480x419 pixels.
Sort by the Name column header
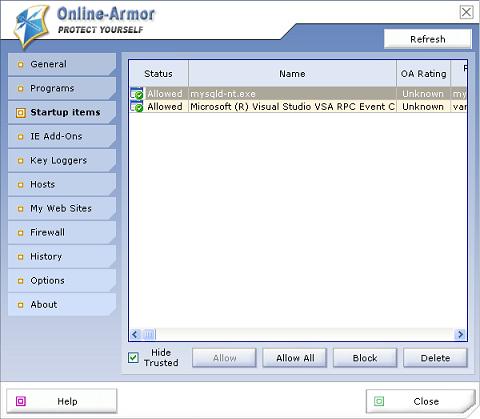click(x=292, y=73)
